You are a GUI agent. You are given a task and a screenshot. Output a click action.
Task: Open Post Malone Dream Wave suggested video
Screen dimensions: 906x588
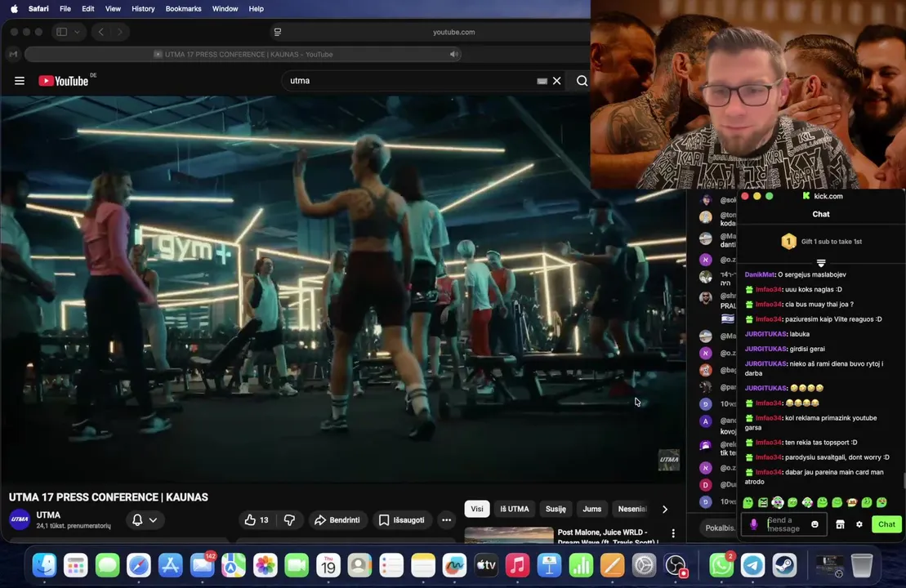607,537
